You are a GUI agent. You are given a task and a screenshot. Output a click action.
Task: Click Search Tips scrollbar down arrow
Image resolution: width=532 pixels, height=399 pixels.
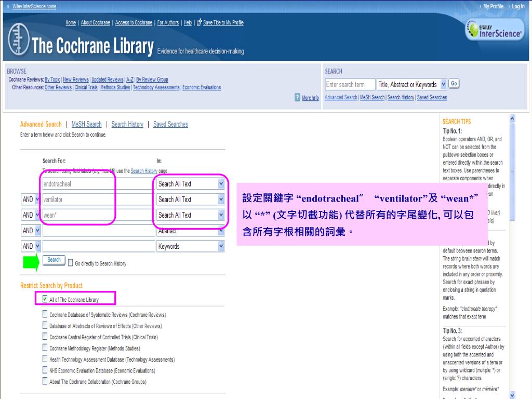point(512,395)
